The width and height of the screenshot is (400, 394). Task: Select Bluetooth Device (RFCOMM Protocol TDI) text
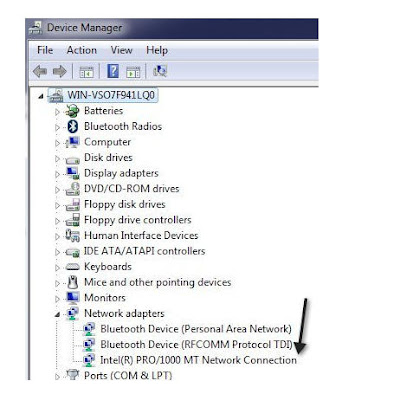click(x=197, y=345)
